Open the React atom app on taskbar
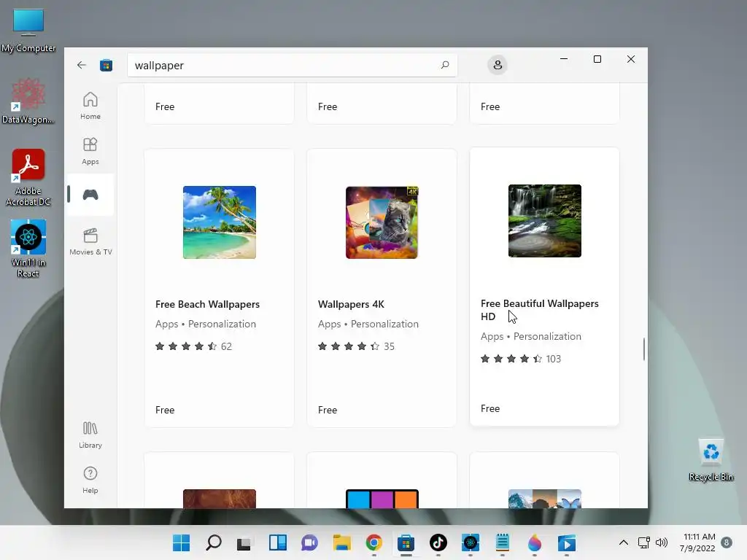The width and height of the screenshot is (747, 560). click(x=471, y=542)
